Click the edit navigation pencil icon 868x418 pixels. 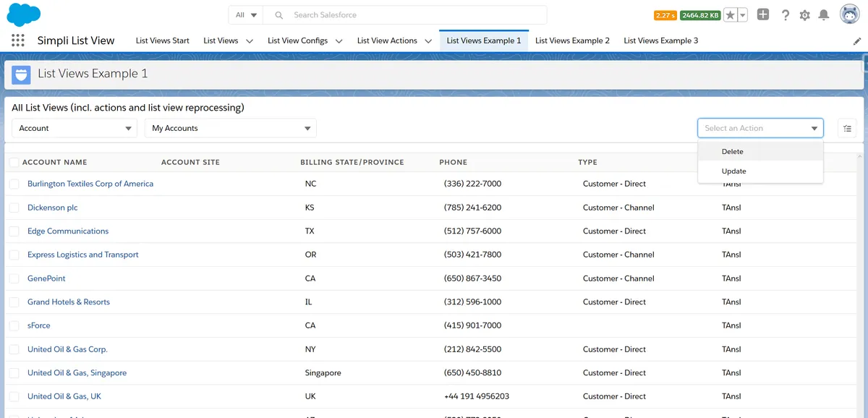(857, 41)
